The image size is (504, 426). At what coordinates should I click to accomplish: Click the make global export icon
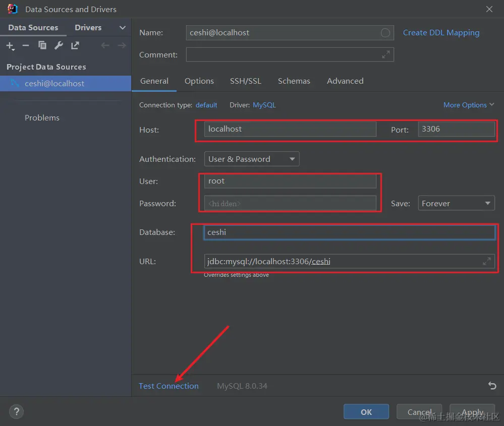click(x=75, y=45)
